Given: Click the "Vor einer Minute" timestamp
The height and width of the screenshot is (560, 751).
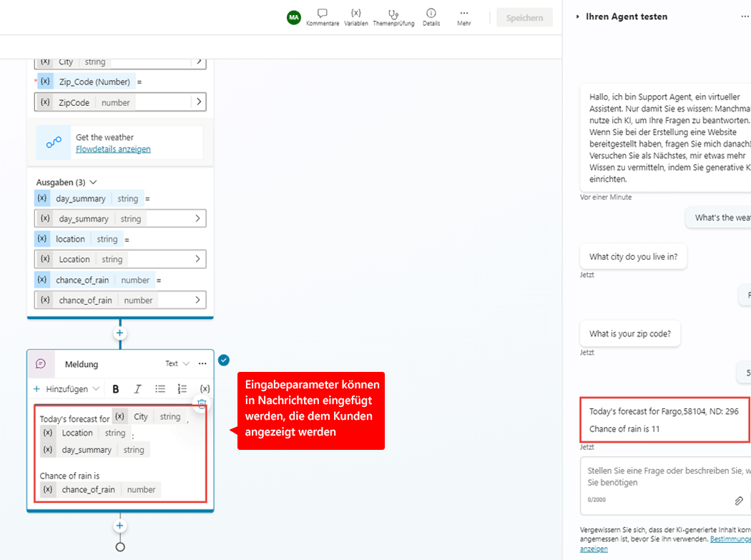Looking at the screenshot, I should tap(605, 197).
